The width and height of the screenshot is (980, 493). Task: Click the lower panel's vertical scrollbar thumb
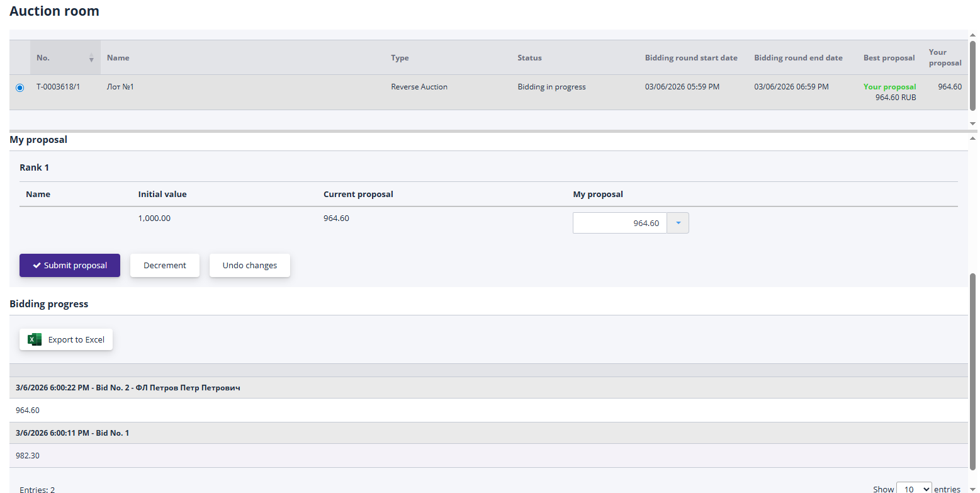pyautogui.click(x=972, y=371)
